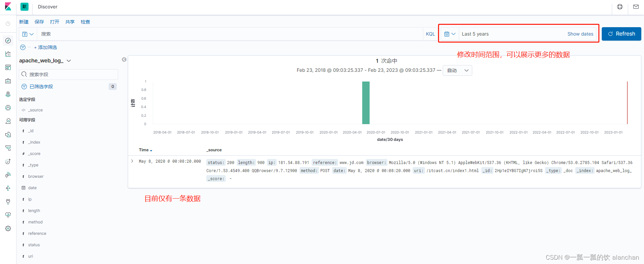Open recently viewed clock icon
Viewport: 644px width, 264px height.
pos(8,24)
